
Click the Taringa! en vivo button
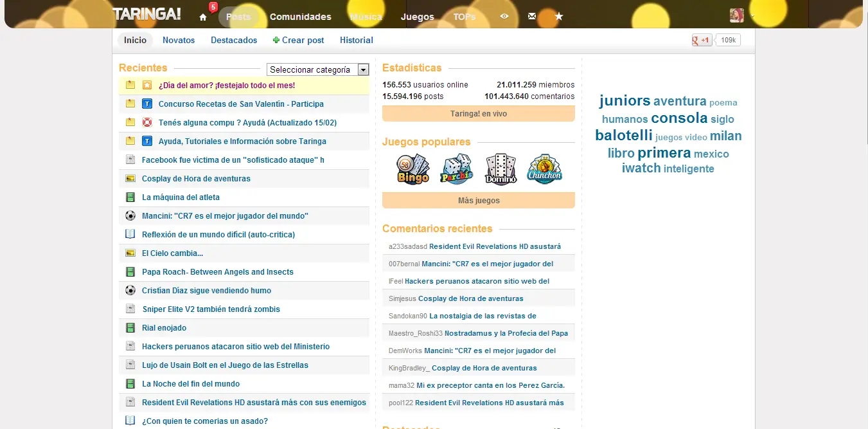479,114
